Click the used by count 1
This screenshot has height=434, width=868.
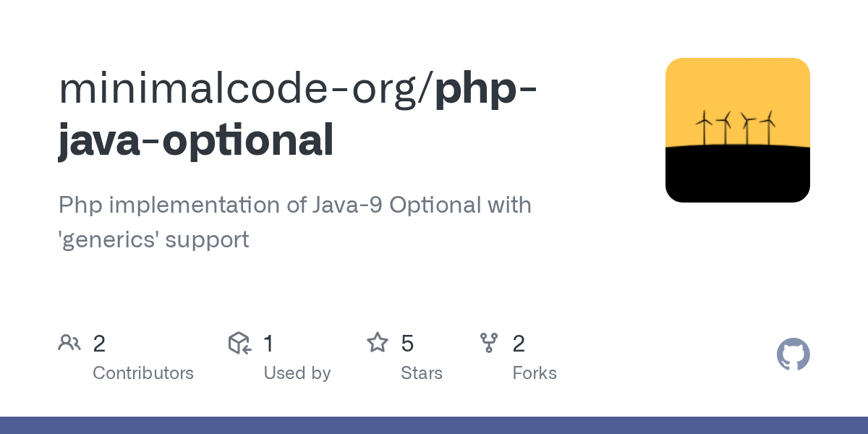click(x=268, y=344)
